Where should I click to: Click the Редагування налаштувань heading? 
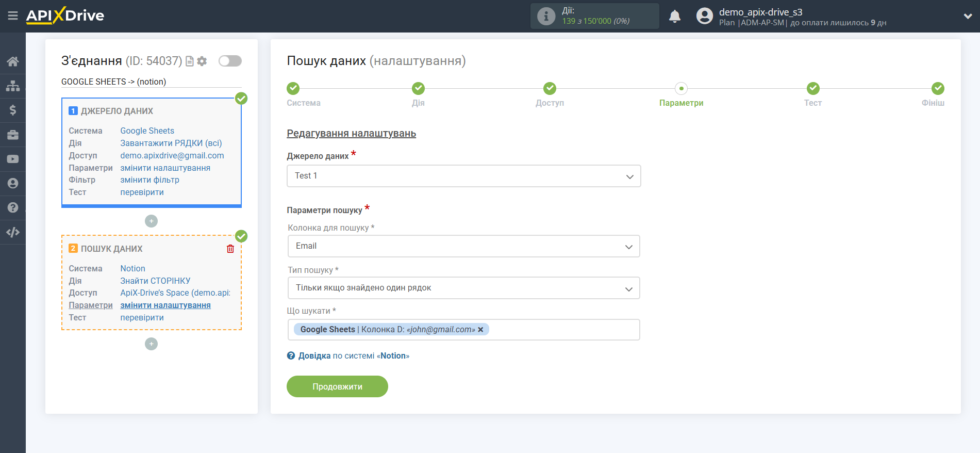tap(352, 134)
